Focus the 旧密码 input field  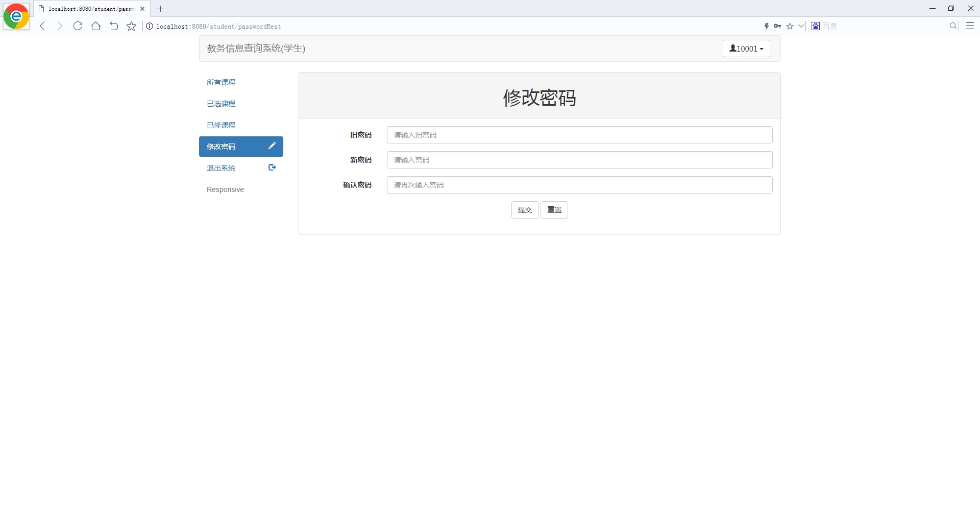point(579,135)
